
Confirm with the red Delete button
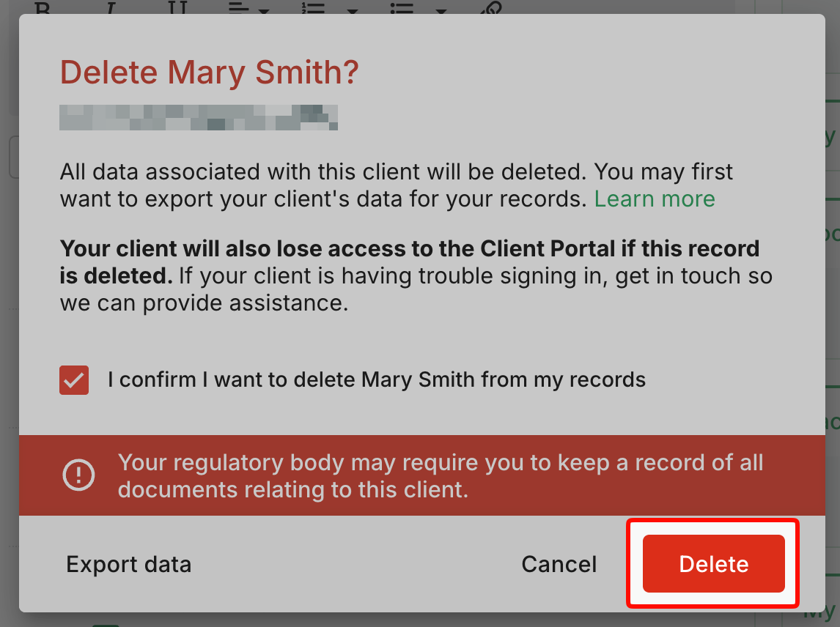[714, 564]
